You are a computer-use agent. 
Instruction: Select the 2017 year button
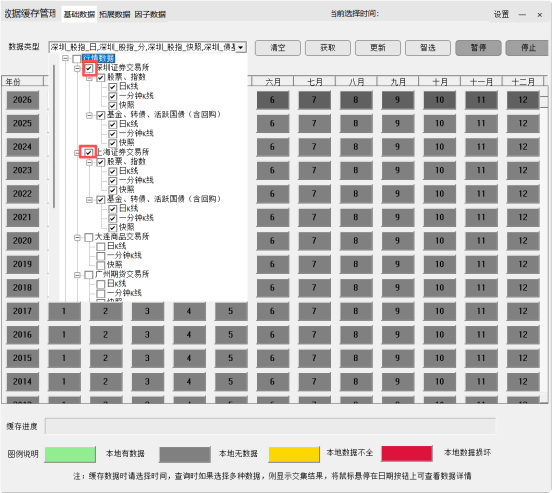(x=23, y=311)
